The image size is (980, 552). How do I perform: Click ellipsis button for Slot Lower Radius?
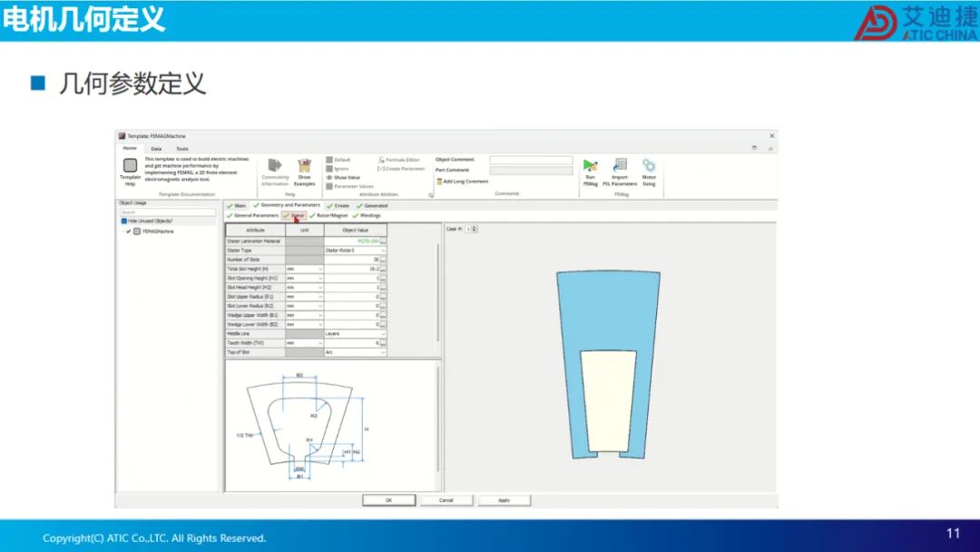point(383,306)
